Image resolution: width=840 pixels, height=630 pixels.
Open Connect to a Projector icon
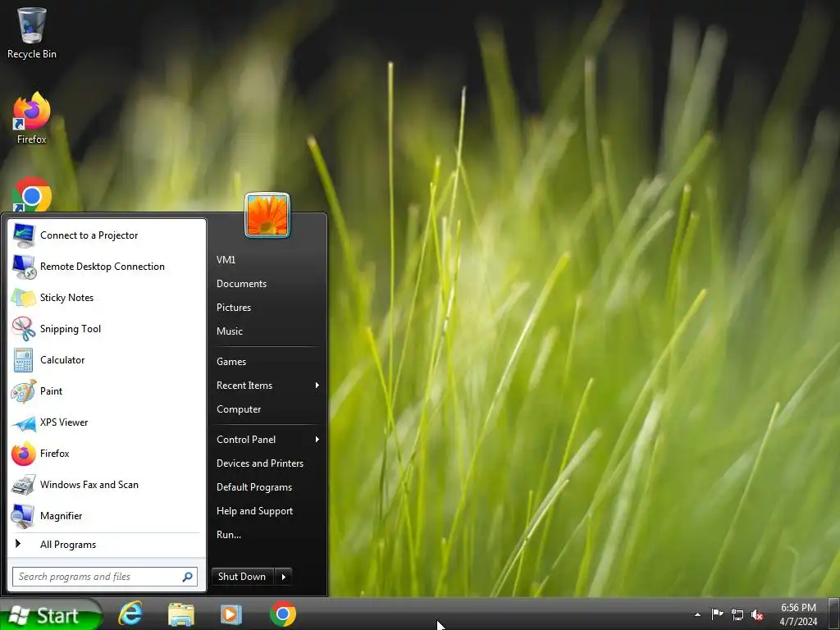tap(24, 235)
